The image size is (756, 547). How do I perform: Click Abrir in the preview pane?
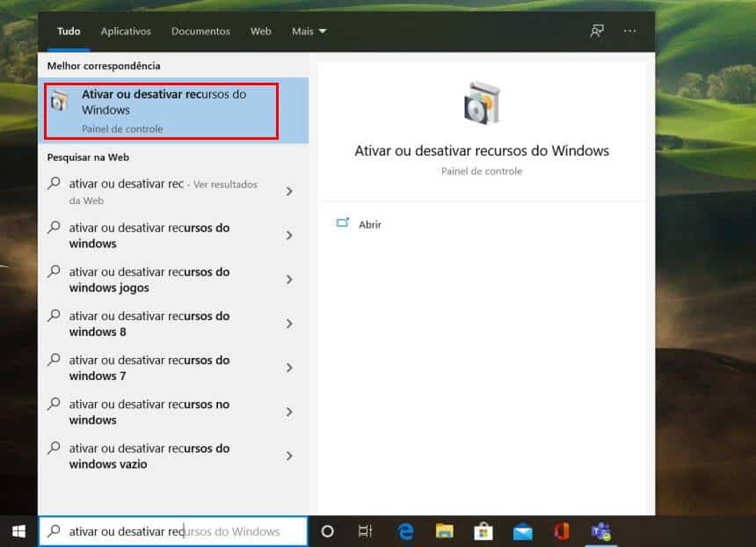pyautogui.click(x=370, y=224)
